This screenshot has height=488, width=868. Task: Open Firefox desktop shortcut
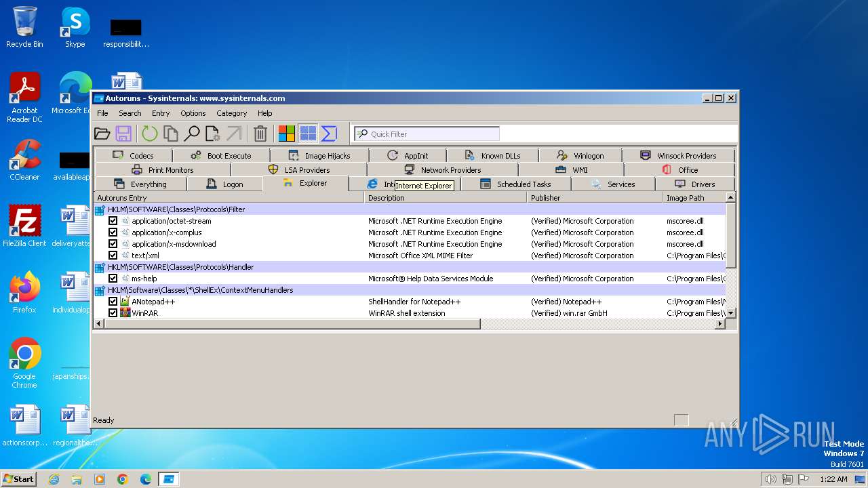click(x=24, y=293)
